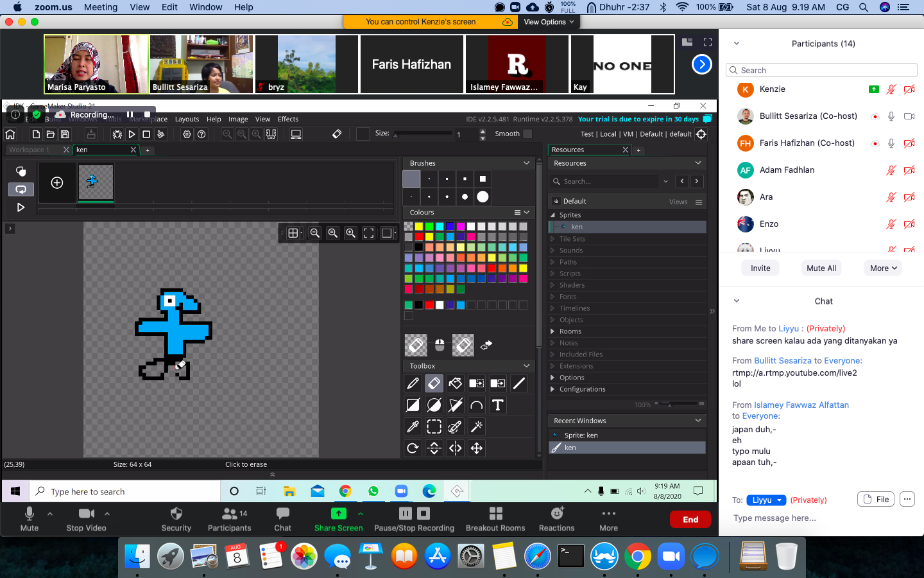
Task: Click Stop Video in Zoom toolbar
Action: [x=87, y=519]
